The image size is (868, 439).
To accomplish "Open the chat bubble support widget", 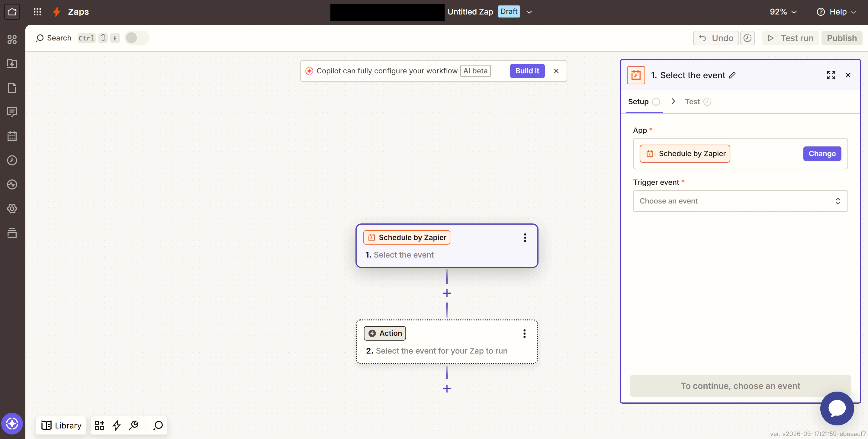I will [x=837, y=408].
